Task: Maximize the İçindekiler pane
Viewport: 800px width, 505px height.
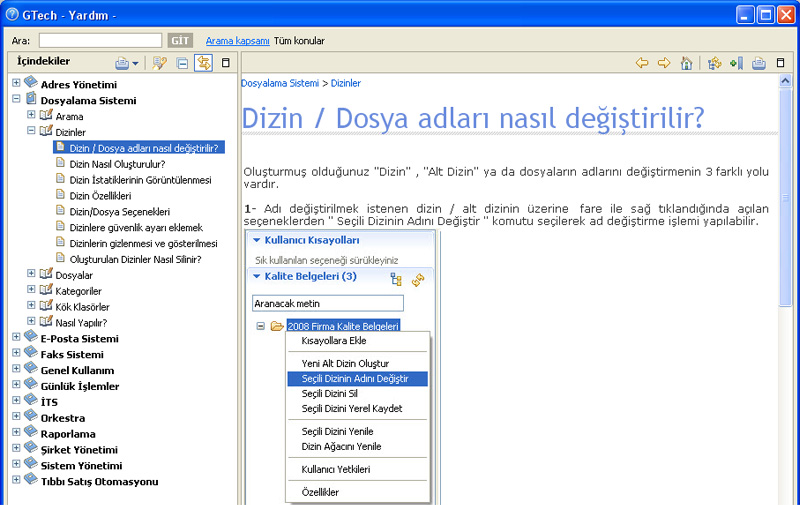Action: [x=226, y=63]
